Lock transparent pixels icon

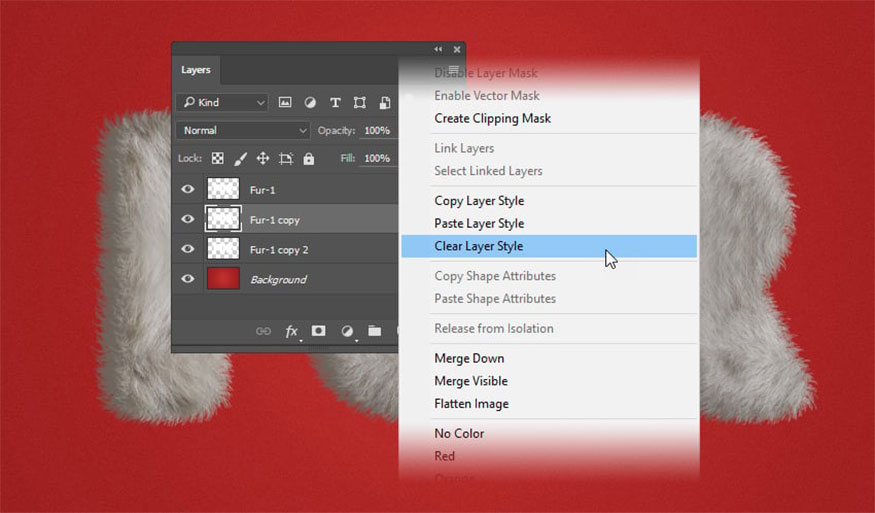(x=218, y=159)
